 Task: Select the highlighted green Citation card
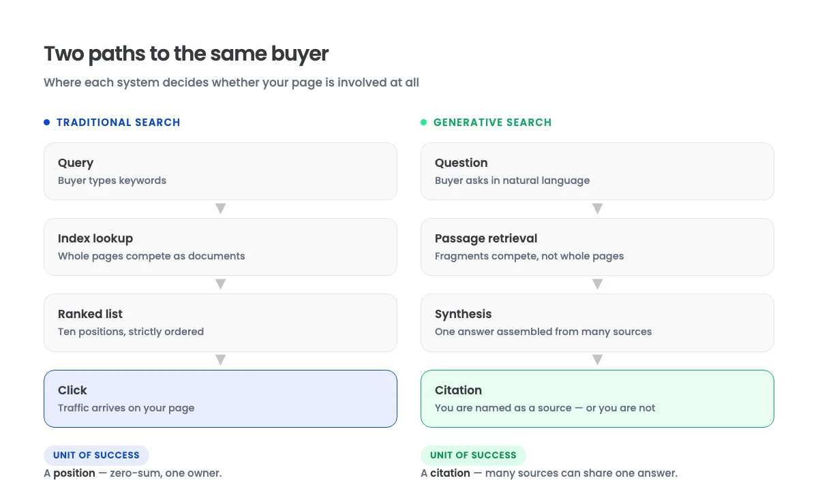(x=597, y=398)
